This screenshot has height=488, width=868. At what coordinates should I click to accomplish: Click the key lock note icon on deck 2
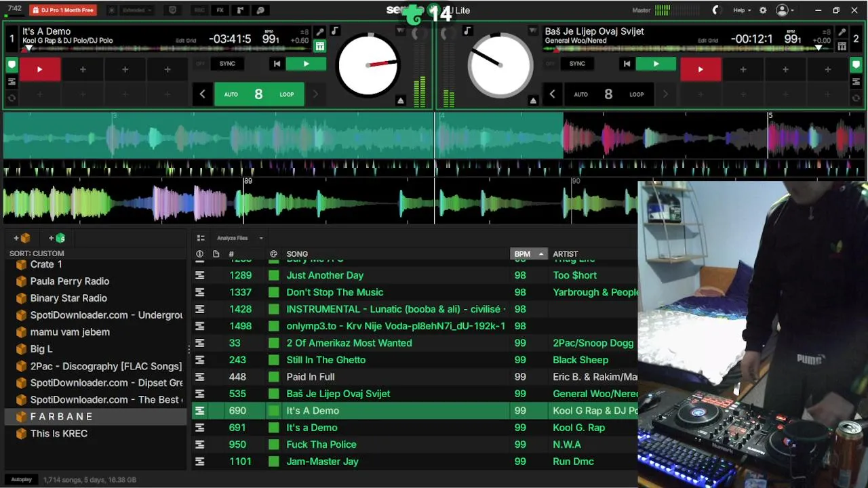(467, 31)
